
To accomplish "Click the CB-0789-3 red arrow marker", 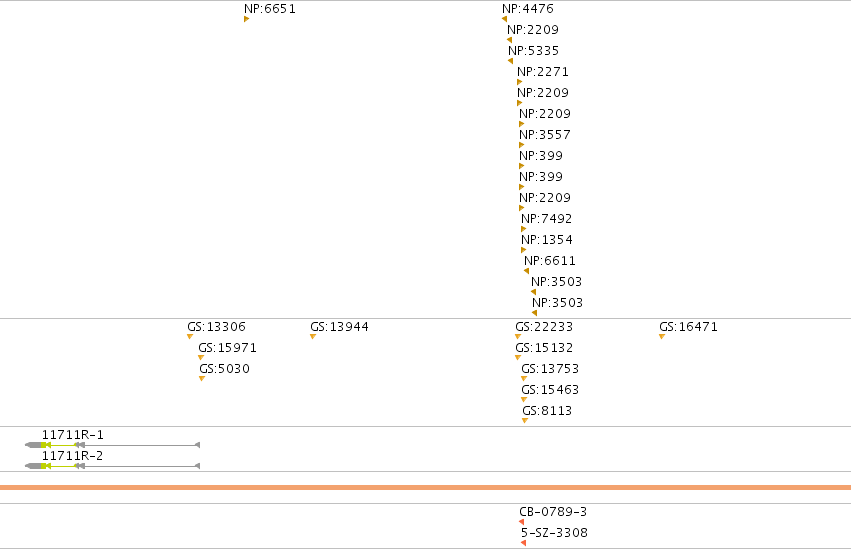I will click(x=522, y=522).
